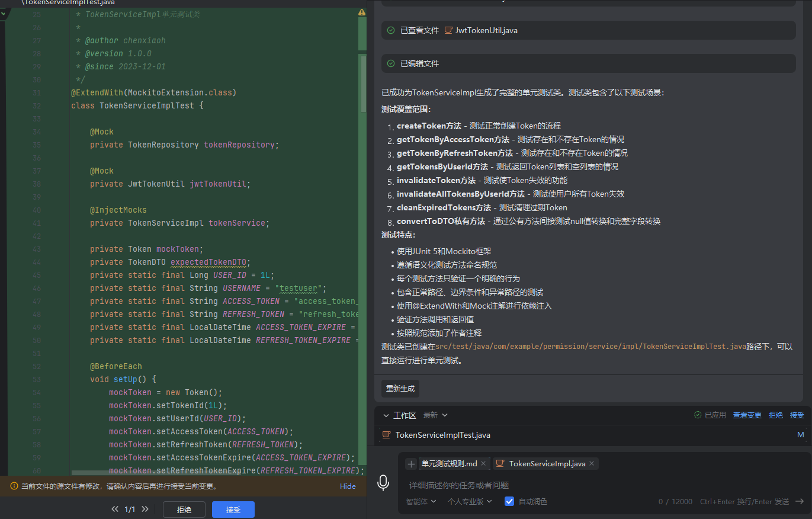This screenshot has height=519, width=812.
Task: Click the send arrow icon in chat input
Action: coord(799,501)
